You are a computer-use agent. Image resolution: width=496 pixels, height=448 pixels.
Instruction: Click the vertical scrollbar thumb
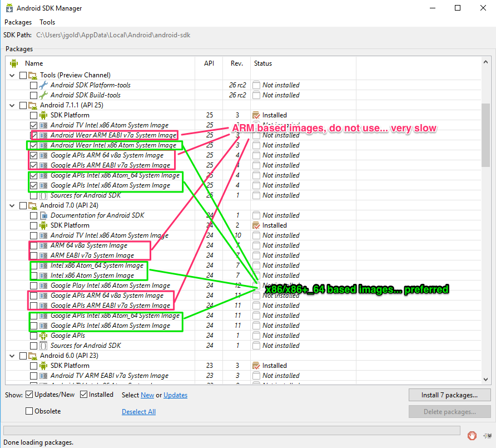click(x=485, y=135)
